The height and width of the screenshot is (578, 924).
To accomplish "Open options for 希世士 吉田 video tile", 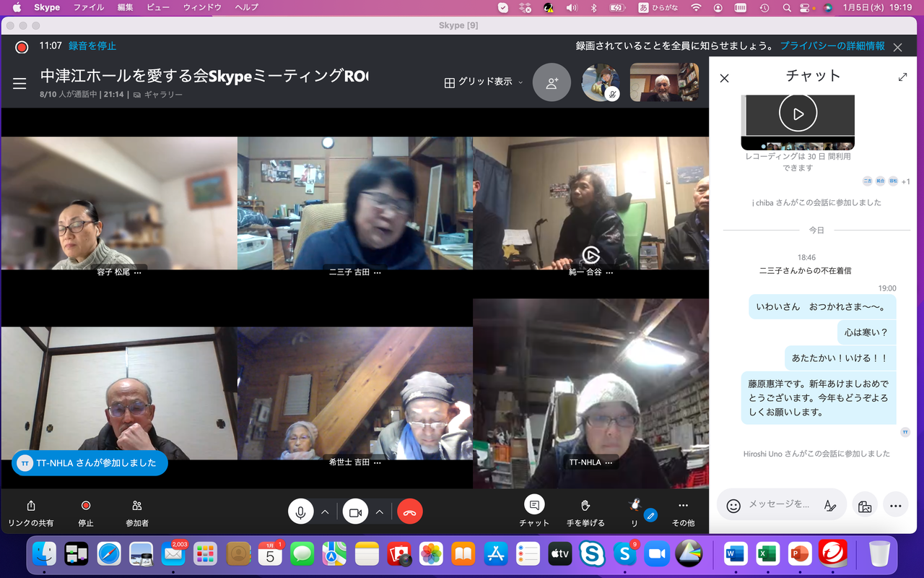I will (x=377, y=462).
